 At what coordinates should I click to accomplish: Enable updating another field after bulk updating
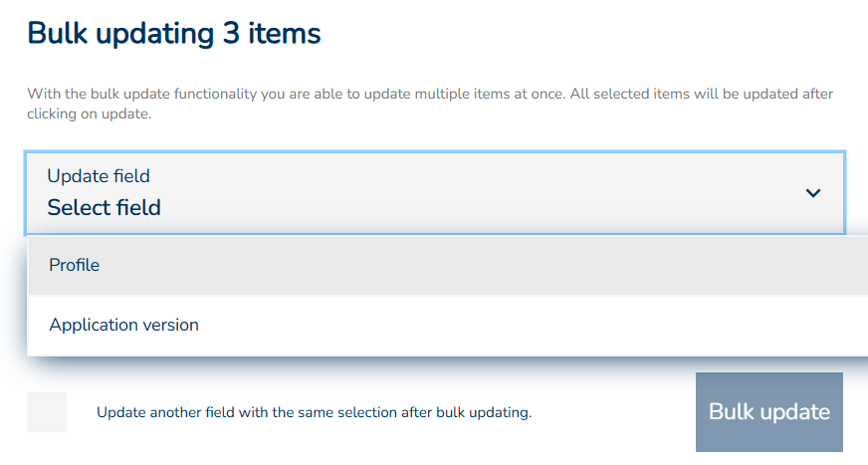(47, 412)
